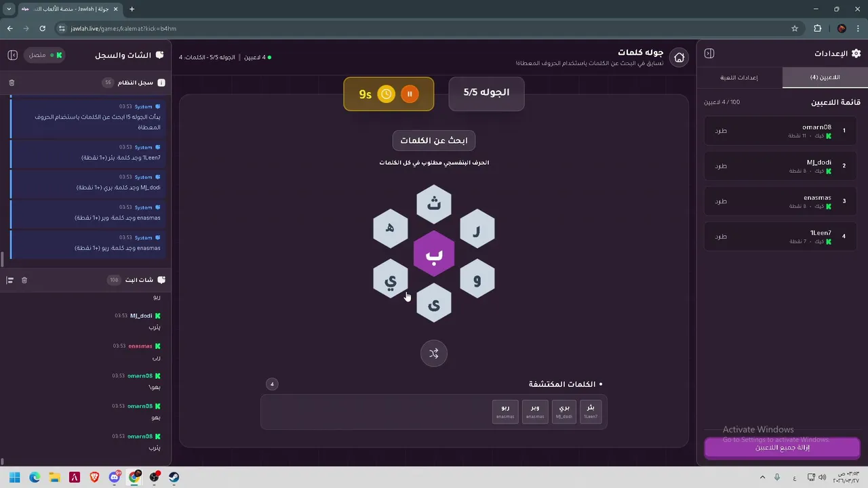Screen dimensions: 868x488
Task: Open the Windows Start menu
Action: (x=14, y=477)
